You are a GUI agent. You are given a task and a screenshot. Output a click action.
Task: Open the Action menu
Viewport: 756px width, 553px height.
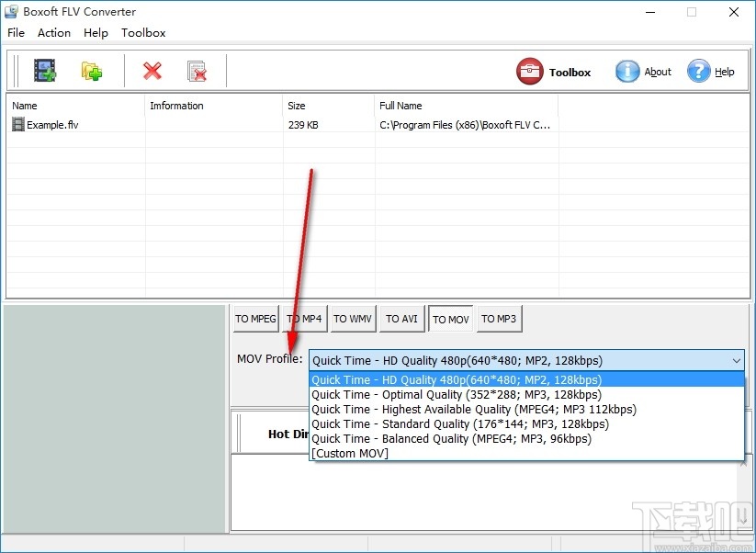[53, 32]
